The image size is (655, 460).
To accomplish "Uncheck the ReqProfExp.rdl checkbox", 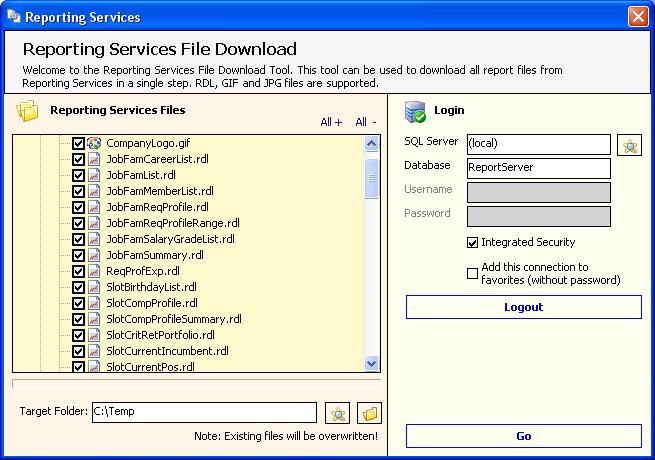I will point(78,271).
